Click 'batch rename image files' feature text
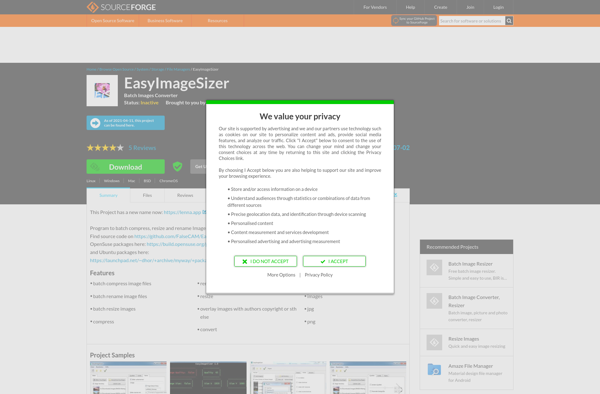The width and height of the screenshot is (600, 394). (120, 296)
